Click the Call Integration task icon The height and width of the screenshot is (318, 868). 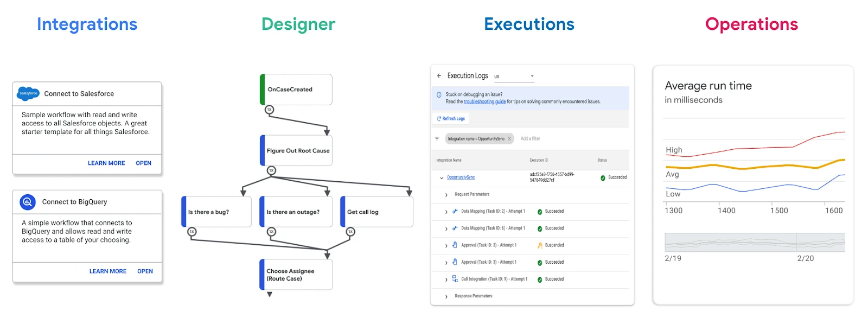pyautogui.click(x=455, y=279)
